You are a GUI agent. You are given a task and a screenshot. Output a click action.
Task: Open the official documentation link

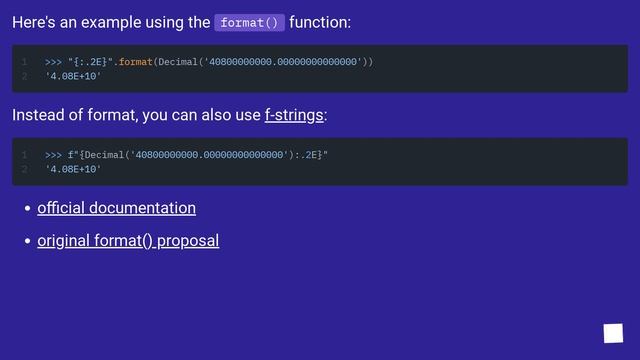[x=116, y=208]
